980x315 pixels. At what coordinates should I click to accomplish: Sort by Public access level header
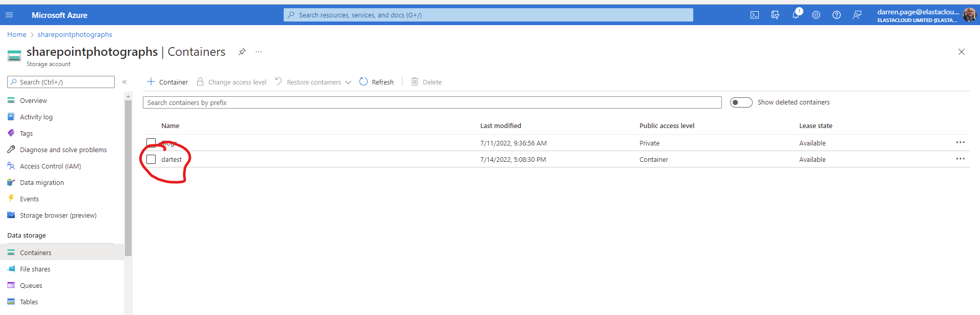[x=667, y=126]
